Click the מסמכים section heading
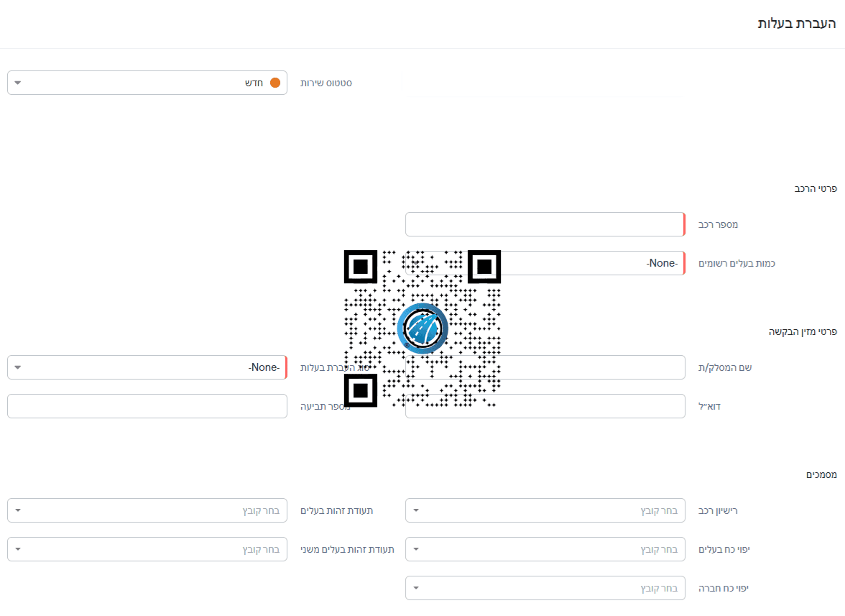This screenshot has width=845, height=616. click(821, 474)
